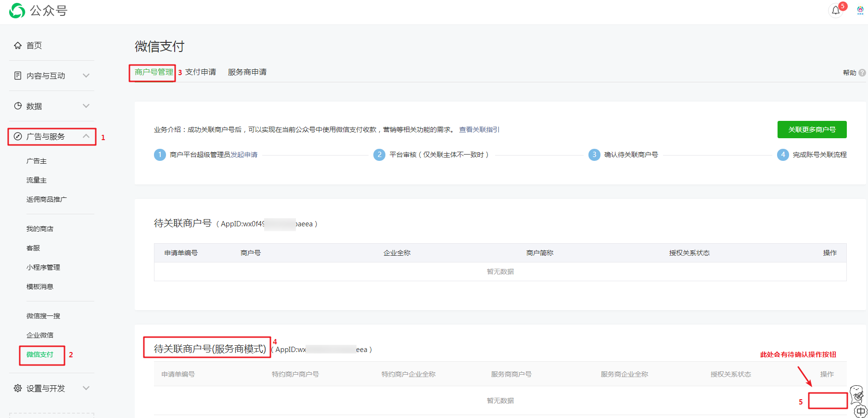Open the 查看关联指引 link
Image resolution: width=868 pixels, height=418 pixels.
(x=479, y=130)
